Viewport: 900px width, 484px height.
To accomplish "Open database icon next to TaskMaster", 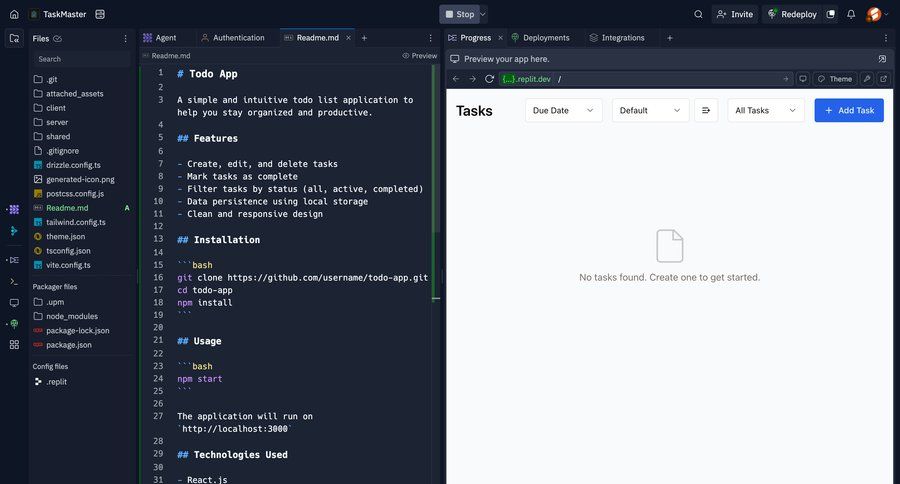I will (x=100, y=14).
